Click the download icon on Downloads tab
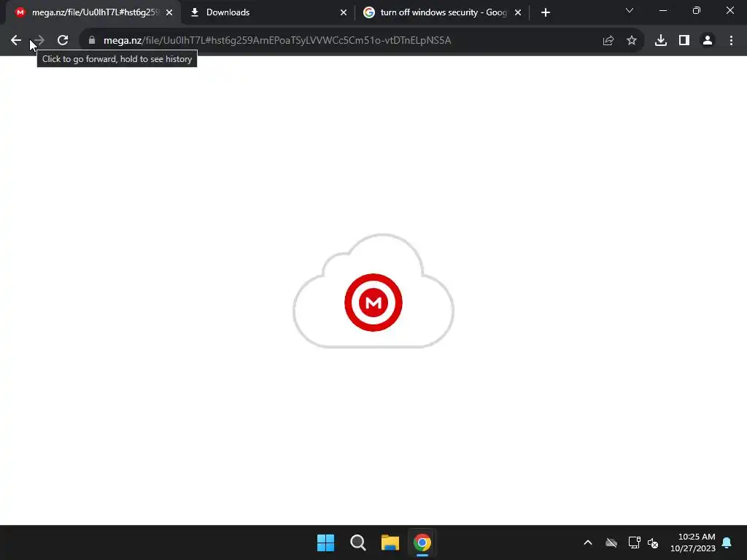The height and width of the screenshot is (560, 747). tap(194, 12)
